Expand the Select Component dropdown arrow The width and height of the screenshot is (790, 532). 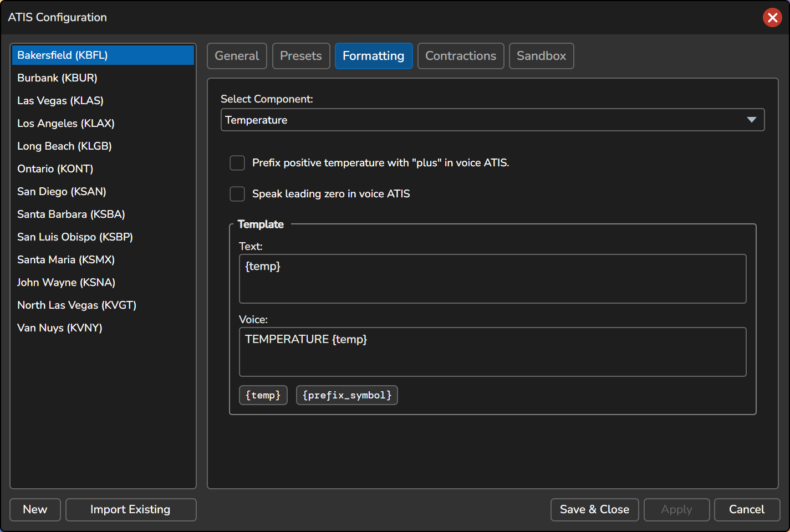[x=751, y=120]
